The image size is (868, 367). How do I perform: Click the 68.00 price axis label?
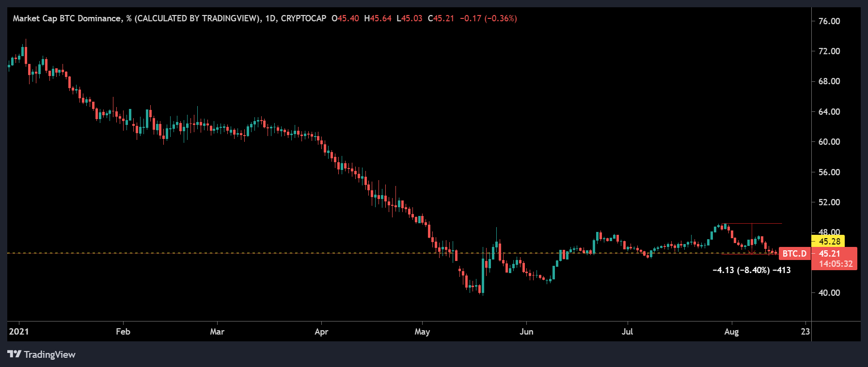point(829,81)
